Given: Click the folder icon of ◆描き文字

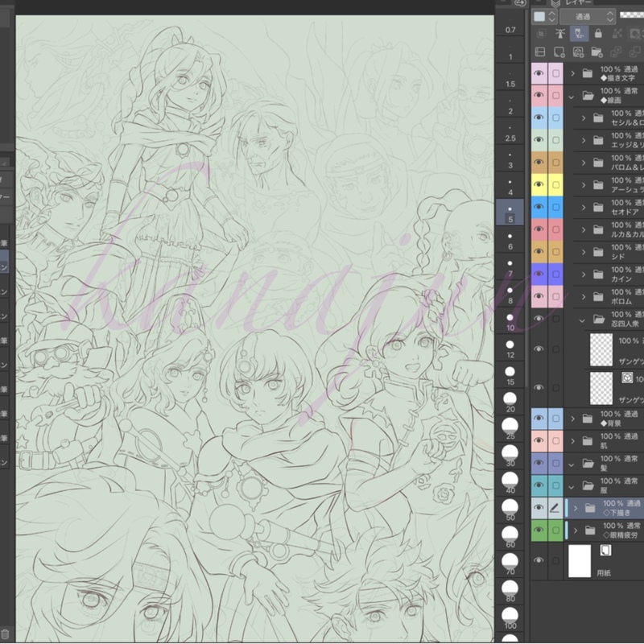Looking at the screenshot, I should [588, 73].
